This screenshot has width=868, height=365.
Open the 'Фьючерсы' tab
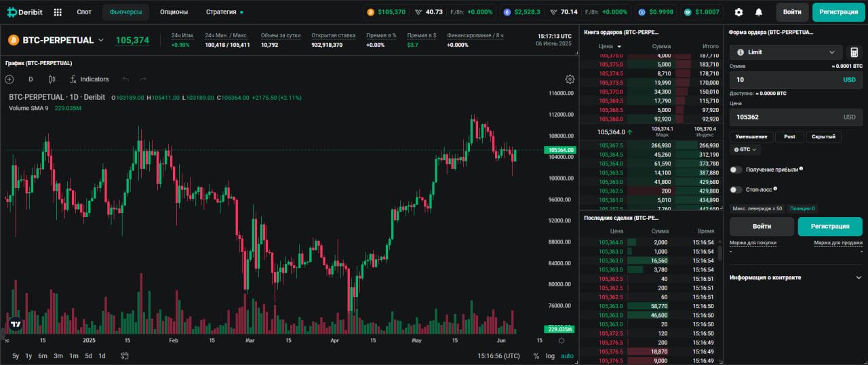coord(125,12)
